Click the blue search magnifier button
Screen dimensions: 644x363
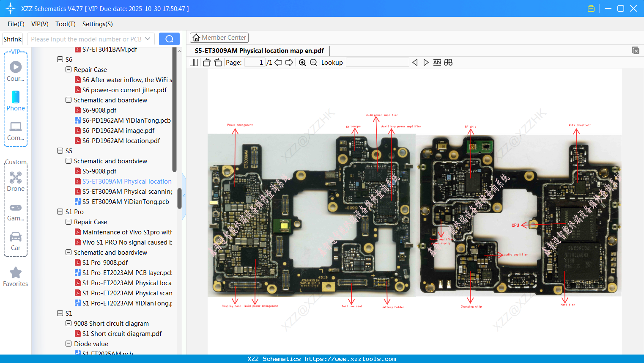click(169, 39)
